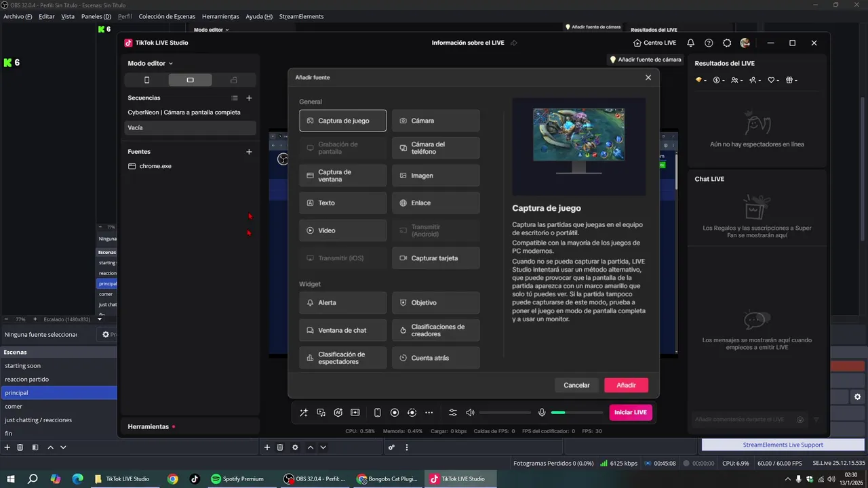Expand the diamonds stat dropdown in Resultados

click(701, 80)
